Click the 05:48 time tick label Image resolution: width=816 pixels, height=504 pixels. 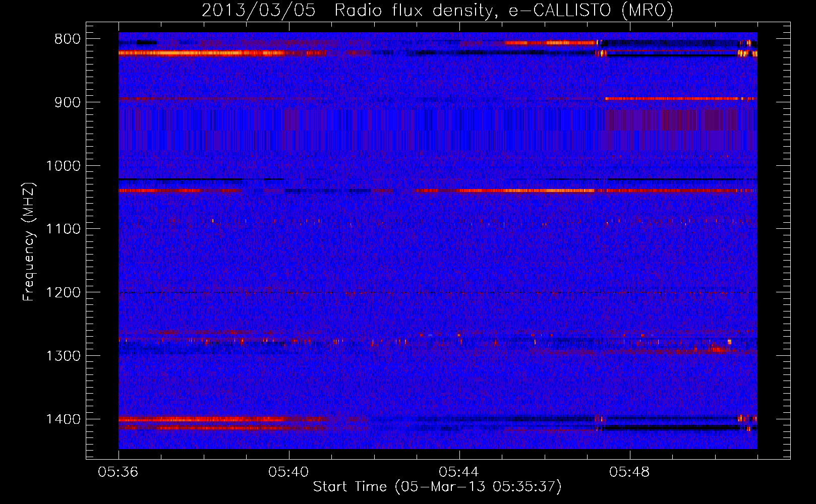click(629, 472)
